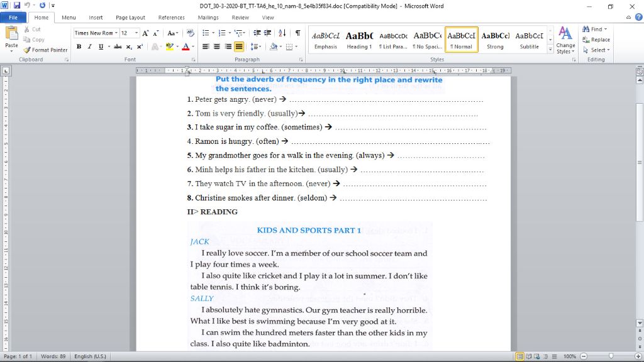Click the Text Highlight Color button
The image size is (644, 362).
click(170, 47)
